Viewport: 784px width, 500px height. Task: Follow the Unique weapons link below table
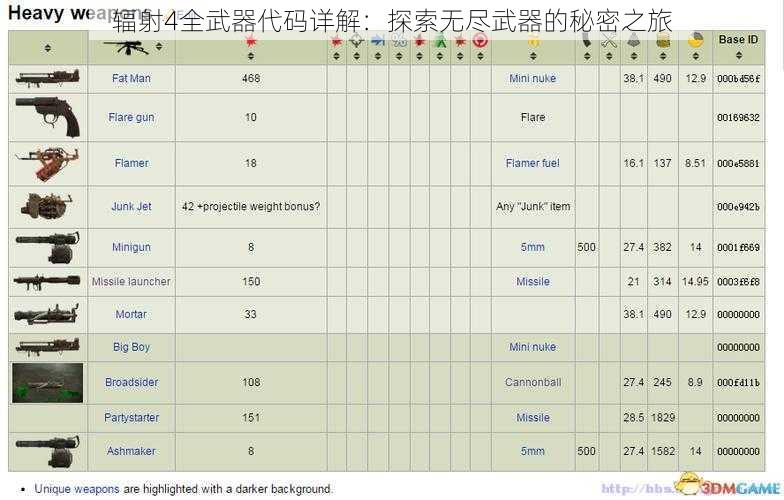(x=77, y=489)
